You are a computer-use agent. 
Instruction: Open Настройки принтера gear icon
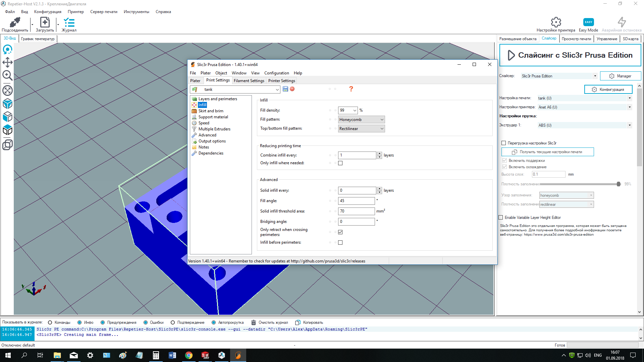556,22
